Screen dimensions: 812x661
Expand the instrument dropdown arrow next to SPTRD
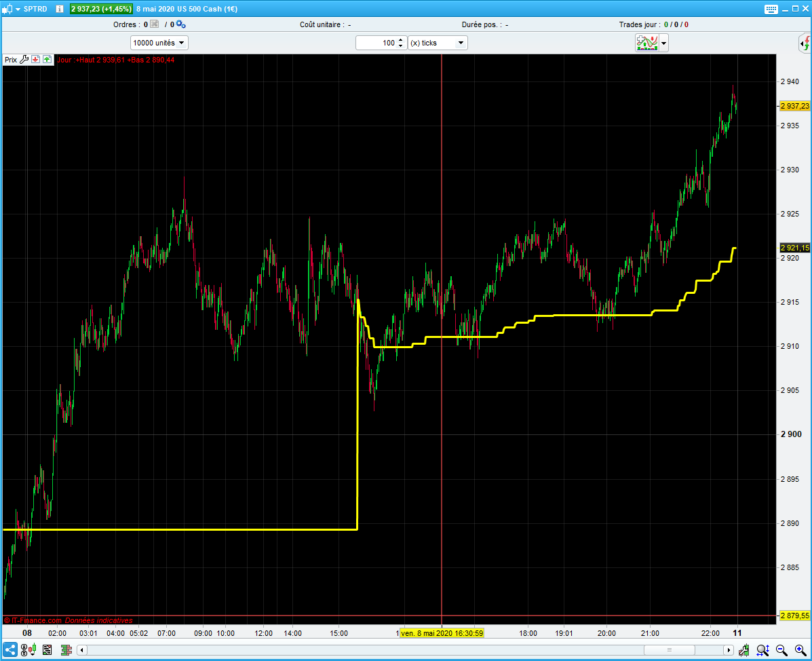point(18,10)
